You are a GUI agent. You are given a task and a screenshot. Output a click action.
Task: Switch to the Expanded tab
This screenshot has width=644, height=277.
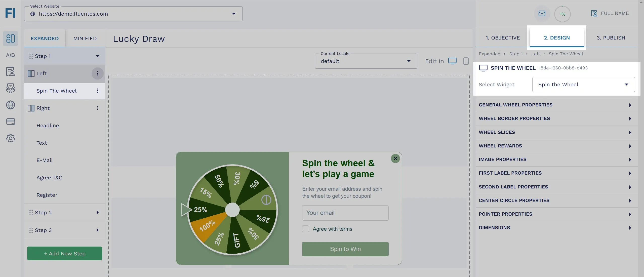pos(45,38)
